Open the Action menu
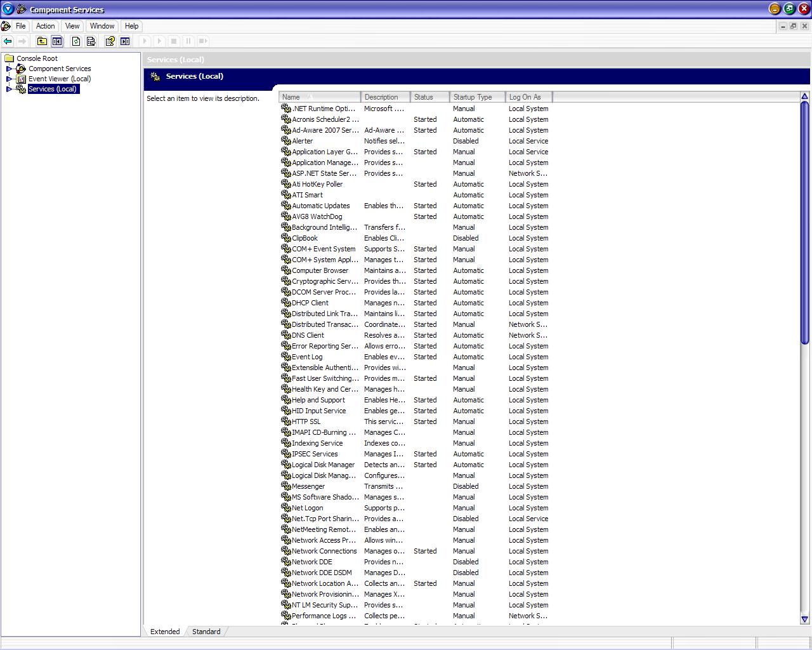Viewport: 812px width, 650px height. [x=45, y=26]
